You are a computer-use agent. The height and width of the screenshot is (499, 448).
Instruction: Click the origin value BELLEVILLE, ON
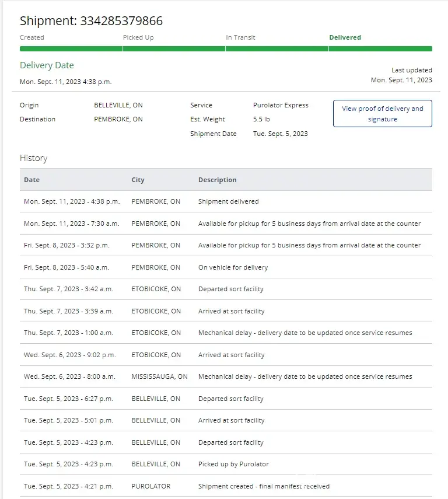[x=118, y=105]
